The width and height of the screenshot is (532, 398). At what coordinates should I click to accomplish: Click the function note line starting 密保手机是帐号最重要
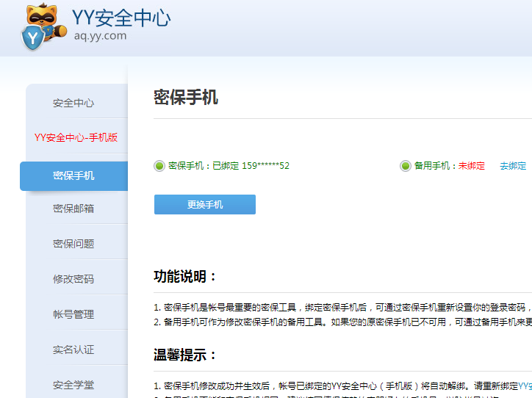342,308
